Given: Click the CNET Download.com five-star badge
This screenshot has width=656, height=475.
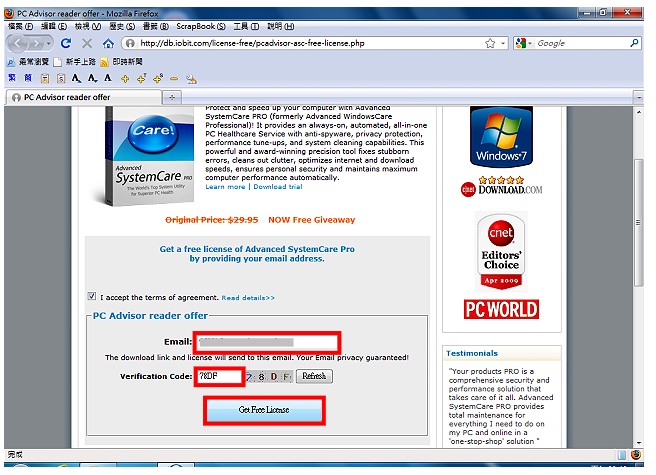Looking at the screenshot, I should 501,187.
